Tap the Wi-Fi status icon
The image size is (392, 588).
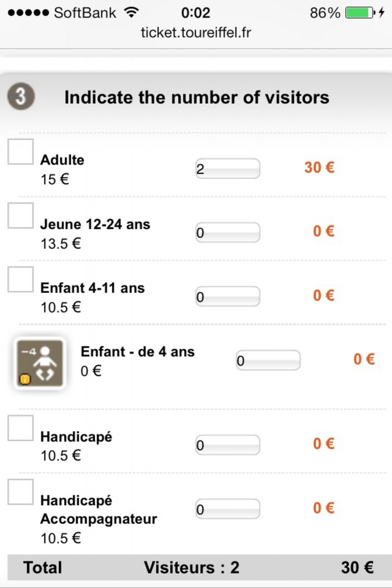(131, 13)
